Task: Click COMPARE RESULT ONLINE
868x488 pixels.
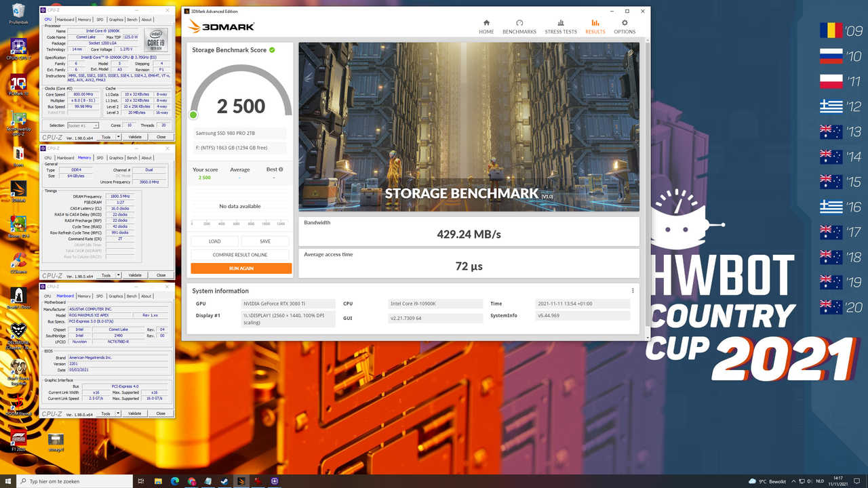Action: [240, 255]
